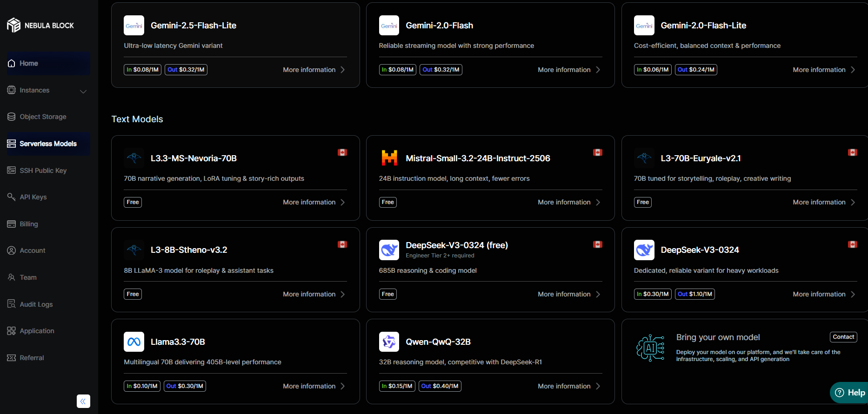868x414 pixels.
Task: Open More information for Gemini-2.0-Flash
Action: tap(569, 70)
